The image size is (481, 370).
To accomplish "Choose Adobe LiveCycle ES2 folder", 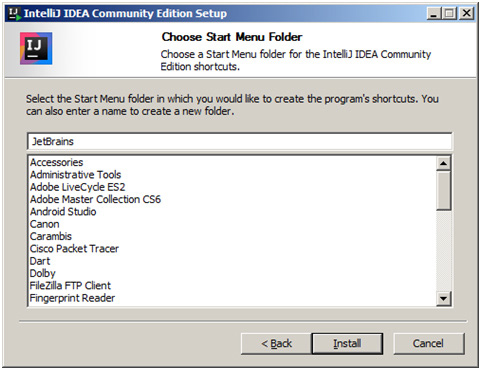I will (x=77, y=187).
